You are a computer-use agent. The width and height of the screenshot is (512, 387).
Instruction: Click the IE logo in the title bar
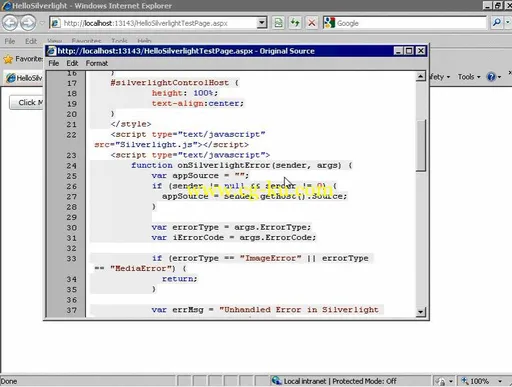click(6, 6)
